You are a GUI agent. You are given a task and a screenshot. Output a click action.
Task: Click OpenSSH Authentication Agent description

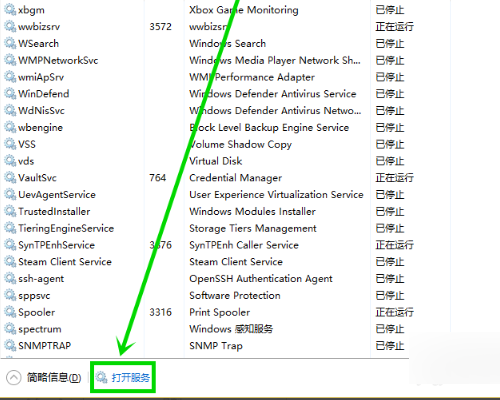(x=261, y=279)
